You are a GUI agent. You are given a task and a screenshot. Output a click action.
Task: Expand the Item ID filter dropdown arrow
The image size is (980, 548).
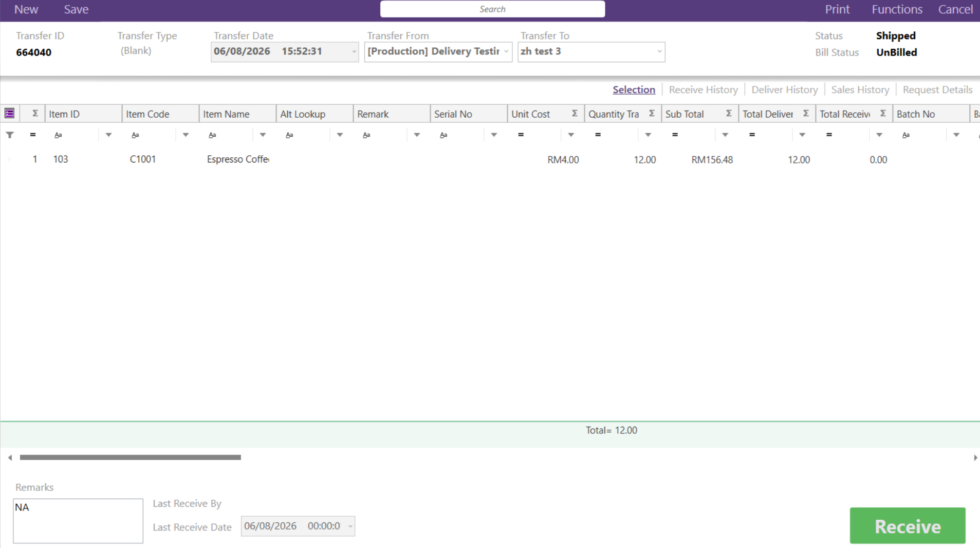108,135
